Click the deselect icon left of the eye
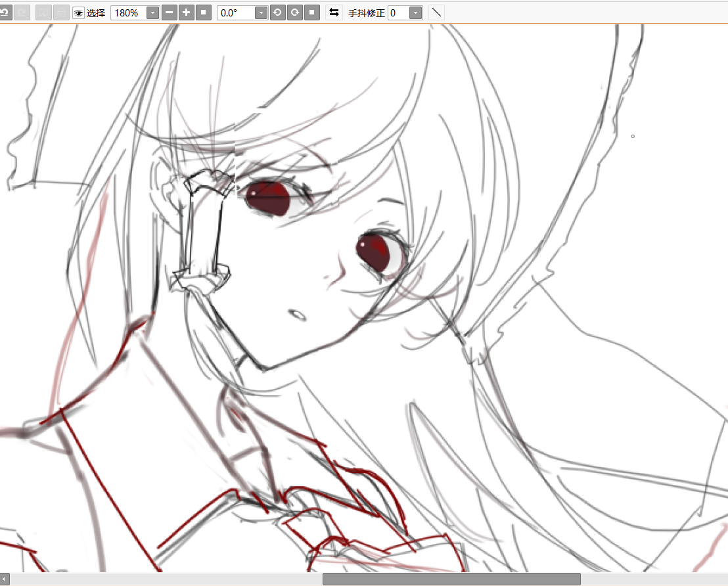Viewport: 728px width, 586px height. [x=61, y=12]
